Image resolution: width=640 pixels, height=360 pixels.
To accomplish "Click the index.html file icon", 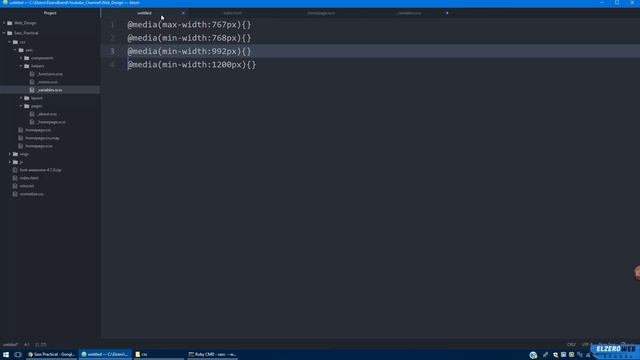I will click(x=15, y=178).
